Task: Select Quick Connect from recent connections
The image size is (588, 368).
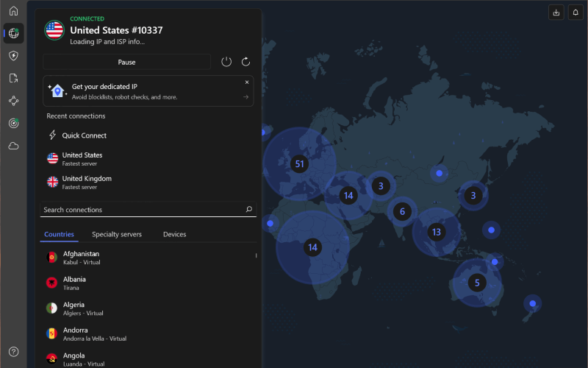Action: click(x=84, y=135)
